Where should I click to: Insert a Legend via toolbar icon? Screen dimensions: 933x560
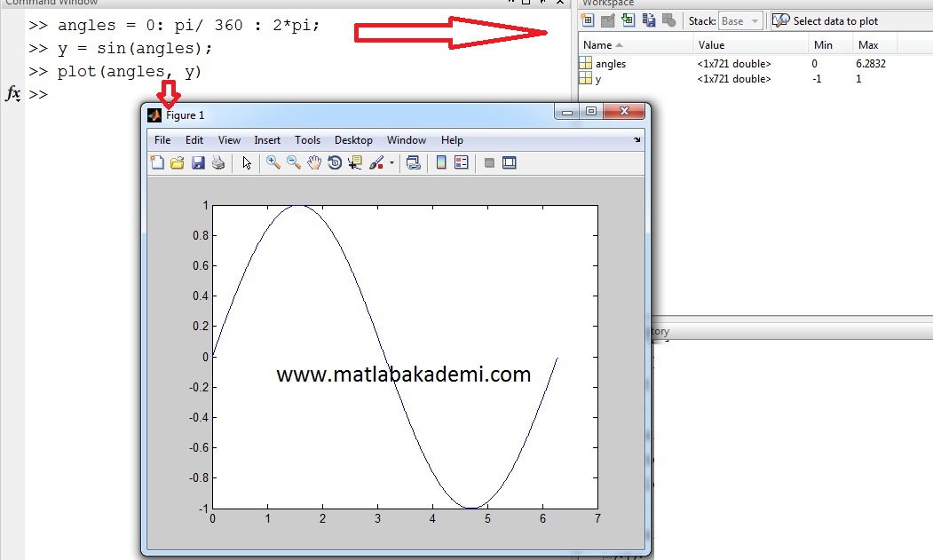[461, 162]
